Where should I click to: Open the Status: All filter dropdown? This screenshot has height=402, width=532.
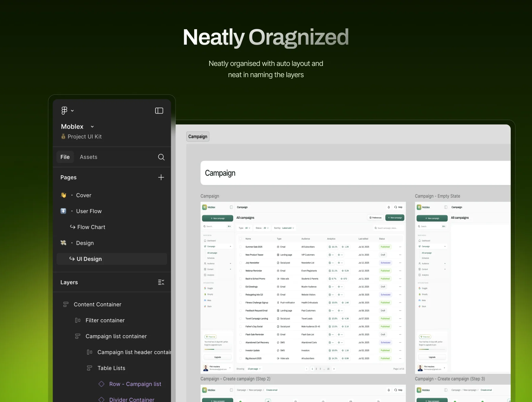pos(262,228)
